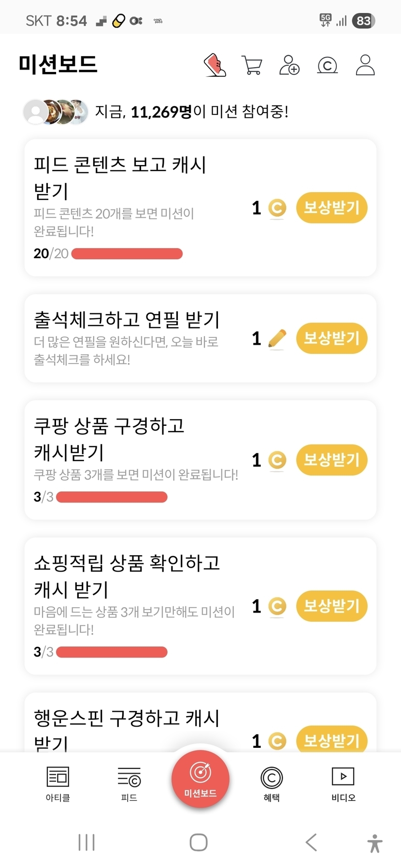
Task: Tap participant avatars beside 11,269명 text
Action: click(56, 112)
